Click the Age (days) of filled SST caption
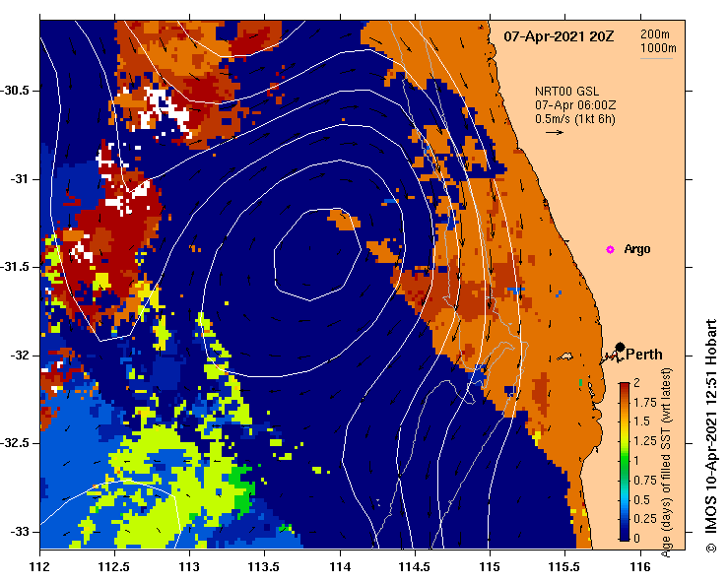728x583 pixels. tap(667, 462)
